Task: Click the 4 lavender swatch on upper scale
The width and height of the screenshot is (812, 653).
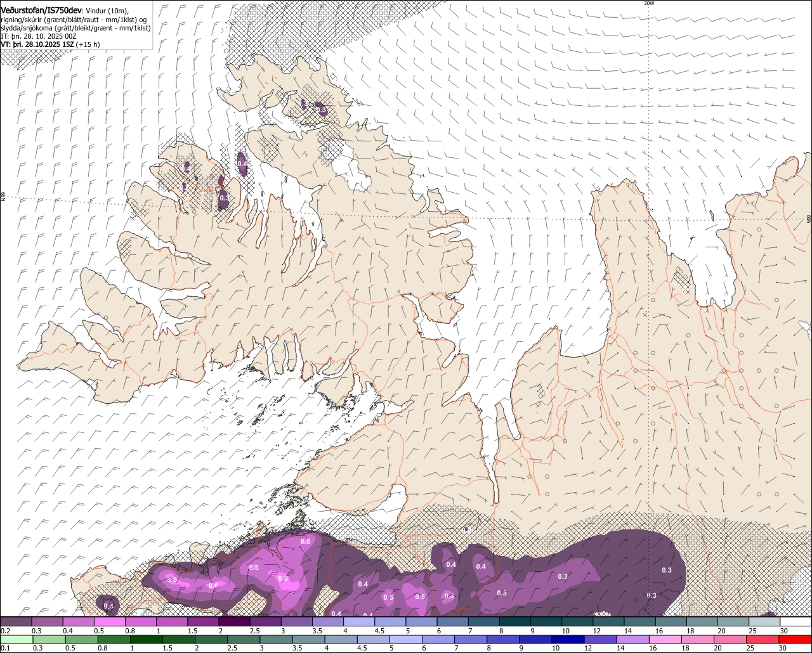Action: click(x=359, y=621)
